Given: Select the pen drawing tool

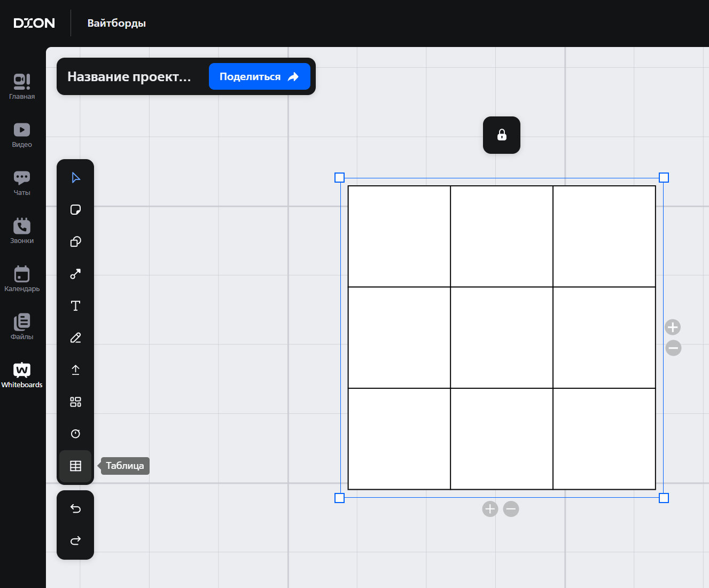Looking at the screenshot, I should (75, 338).
